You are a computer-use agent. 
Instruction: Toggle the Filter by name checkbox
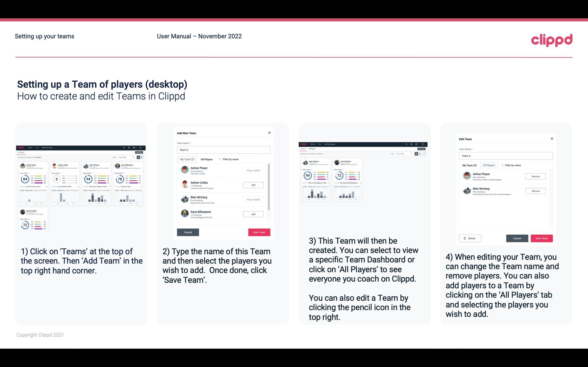tap(220, 159)
